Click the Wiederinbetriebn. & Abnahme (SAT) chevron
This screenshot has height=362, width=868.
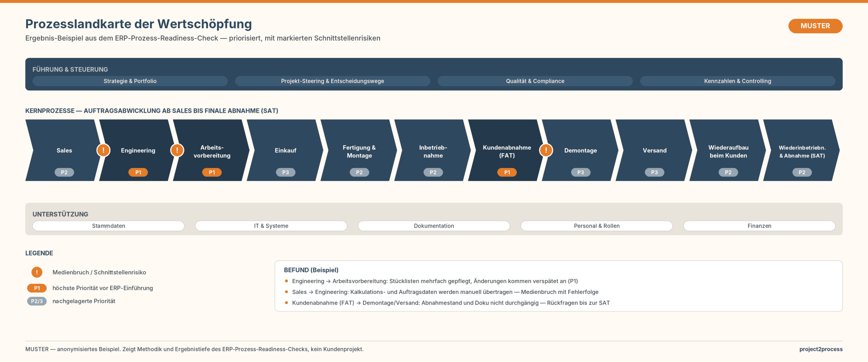pyautogui.click(x=802, y=150)
